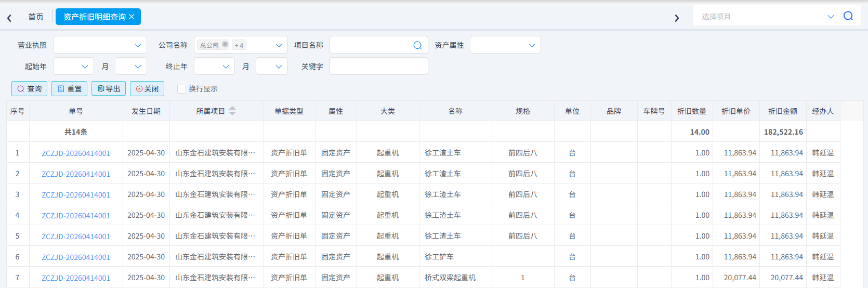Open ZCZJD-20260414001 link in row 1
Viewport: 868px width, 288px height.
(x=76, y=153)
